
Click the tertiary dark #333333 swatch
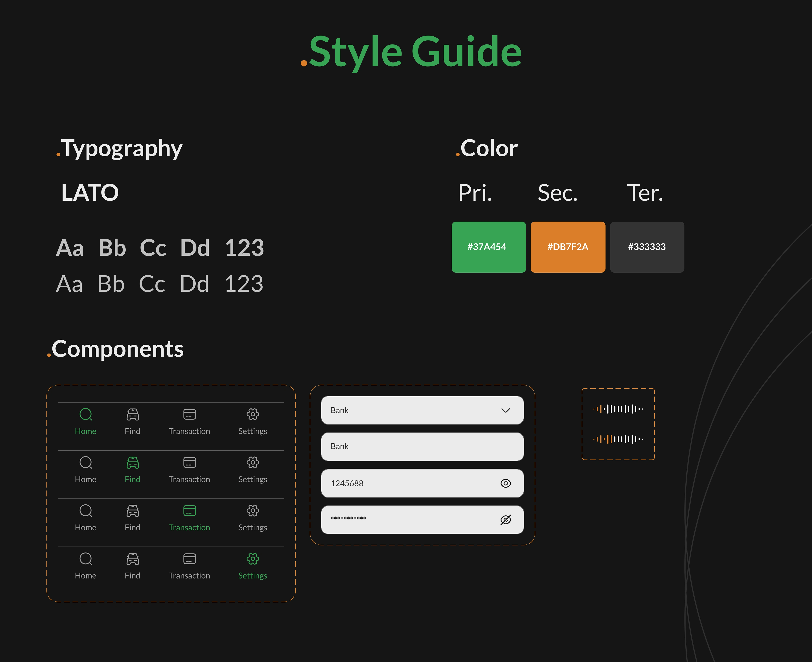coord(647,247)
